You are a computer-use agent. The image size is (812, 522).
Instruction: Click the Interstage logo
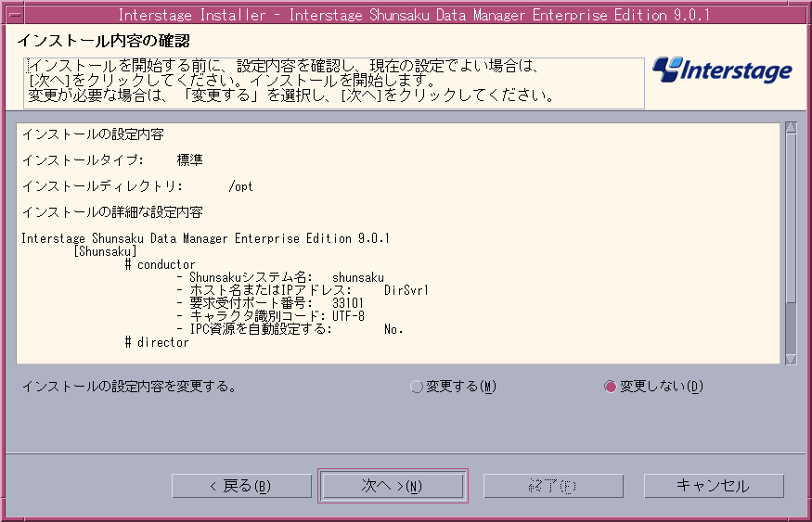point(722,70)
